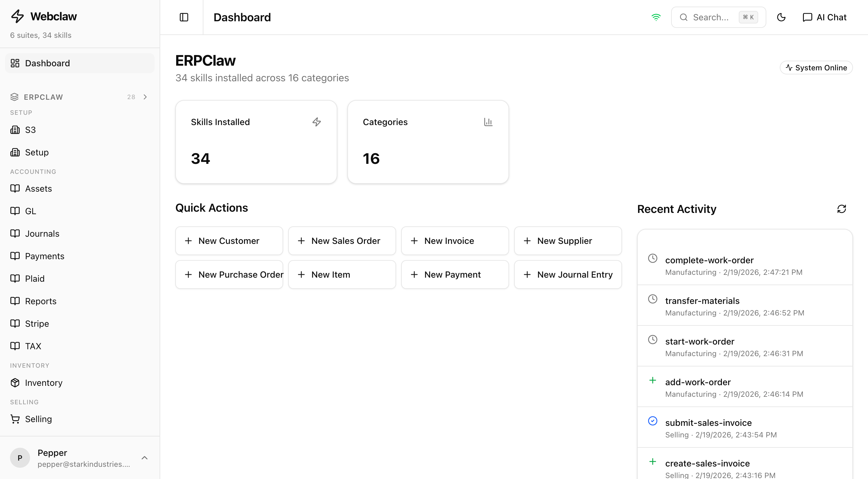The width and height of the screenshot is (868, 479).
Task: Create a New Journal Entry
Action: coord(568,274)
